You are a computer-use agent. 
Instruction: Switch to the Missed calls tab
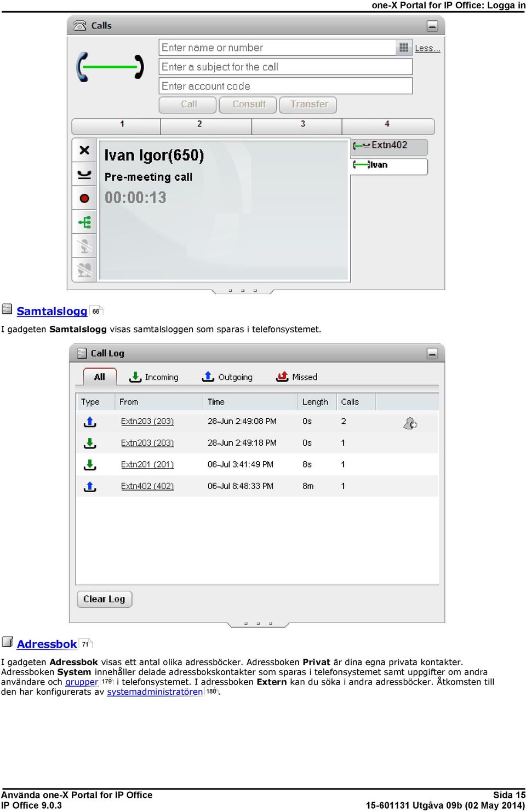(297, 377)
